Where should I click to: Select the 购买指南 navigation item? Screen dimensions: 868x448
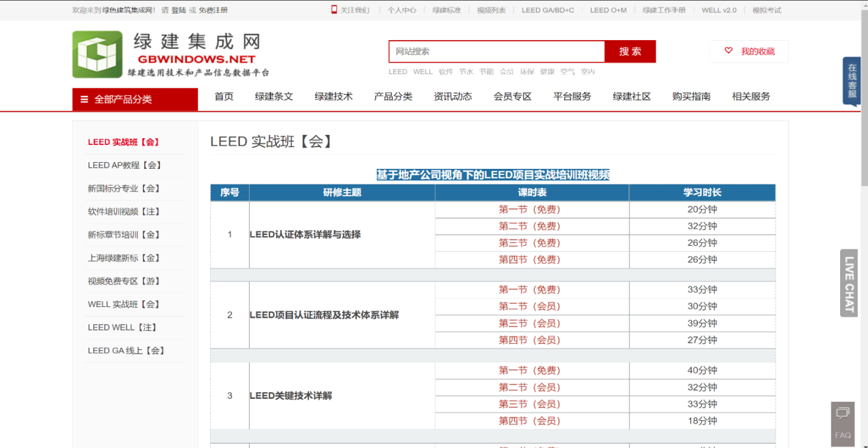tap(691, 97)
